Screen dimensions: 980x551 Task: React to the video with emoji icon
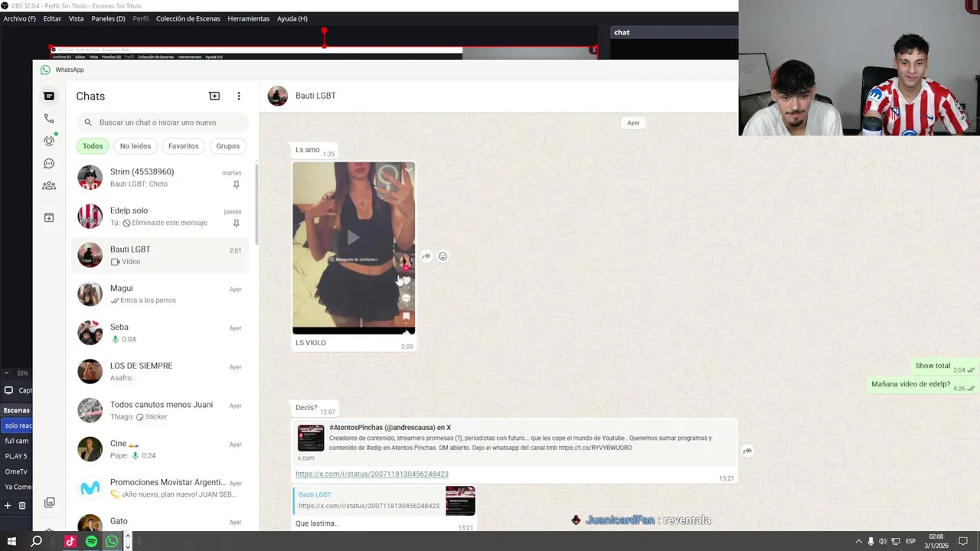tap(443, 256)
